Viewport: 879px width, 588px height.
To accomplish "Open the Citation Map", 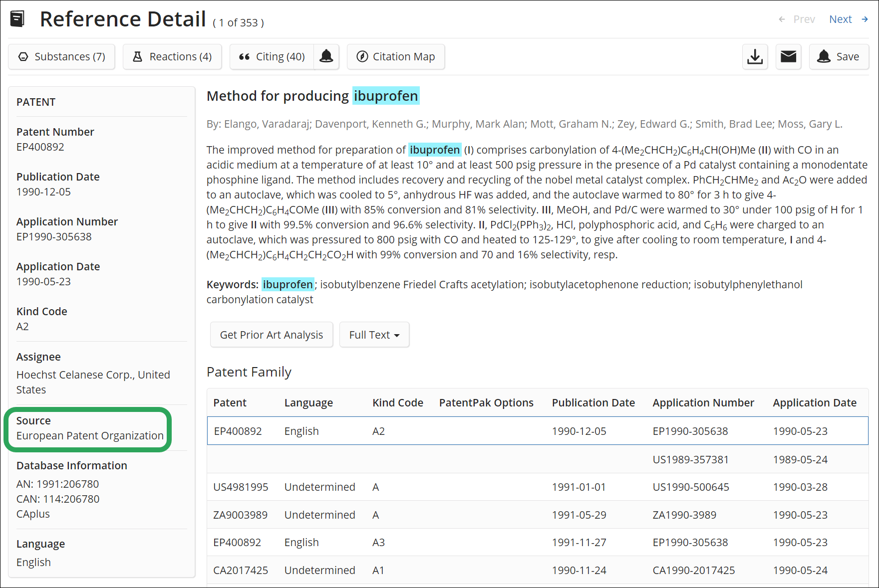I will tap(396, 56).
